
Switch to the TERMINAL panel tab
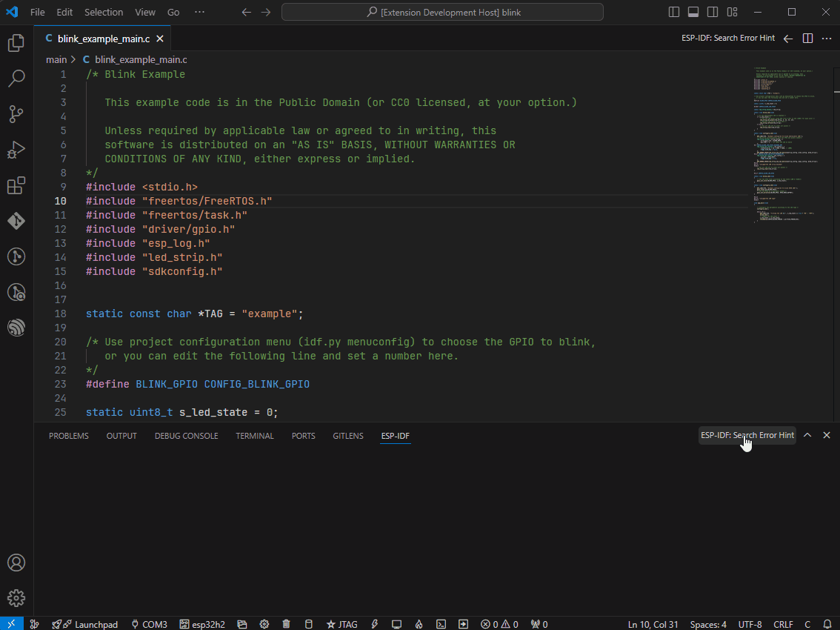[255, 436]
